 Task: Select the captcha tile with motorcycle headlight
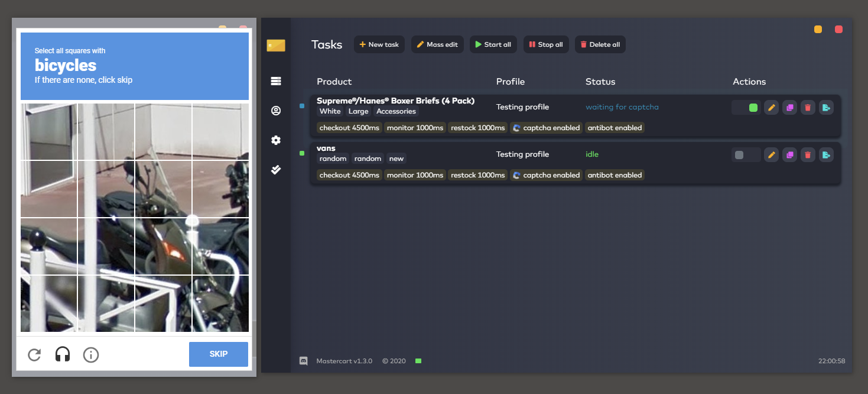click(x=163, y=246)
